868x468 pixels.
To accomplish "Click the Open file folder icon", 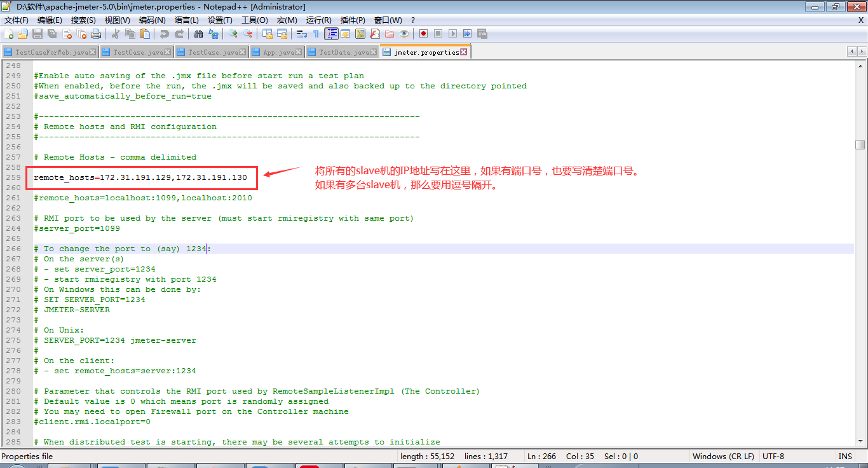I will click(23, 34).
